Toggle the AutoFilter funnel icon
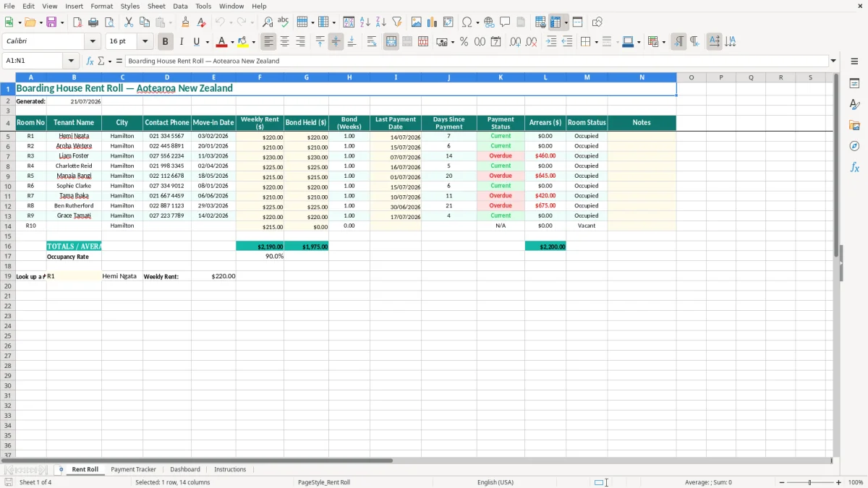This screenshot has height=488, width=868. pyautogui.click(x=397, y=22)
